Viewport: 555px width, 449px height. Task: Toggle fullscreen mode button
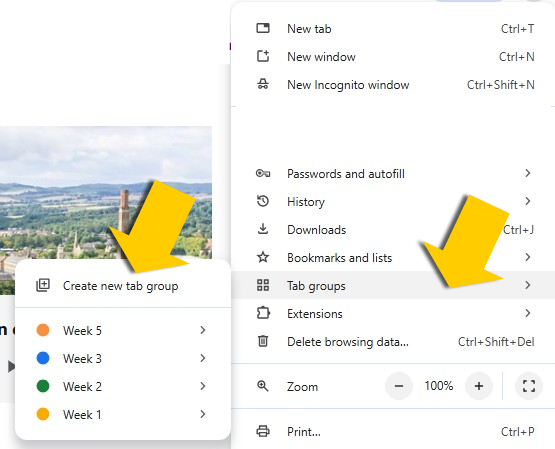coord(529,386)
